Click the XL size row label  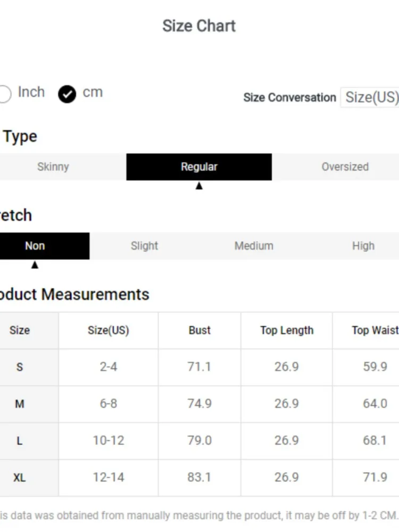20,478
